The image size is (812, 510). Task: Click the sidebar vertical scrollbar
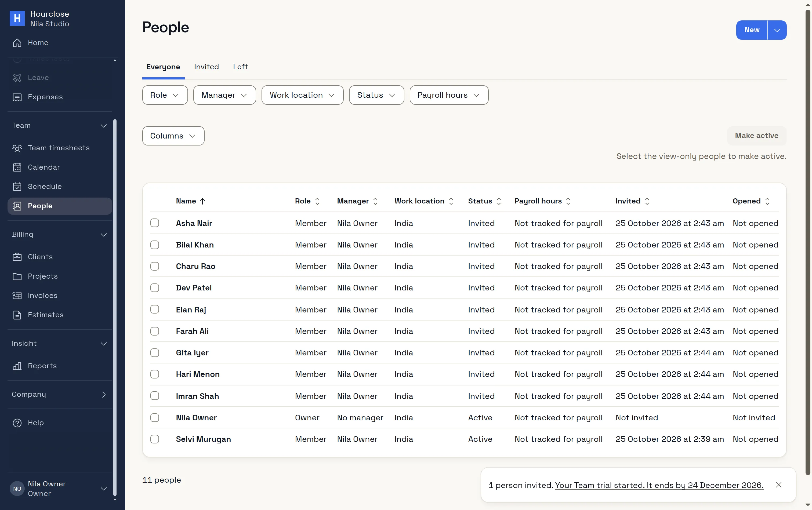click(x=115, y=307)
